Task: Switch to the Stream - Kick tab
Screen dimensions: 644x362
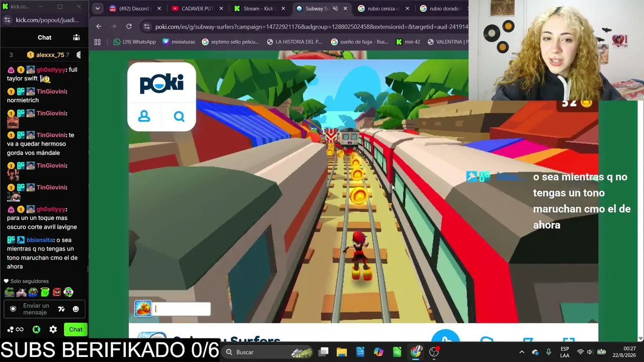Action: pyautogui.click(x=260, y=9)
